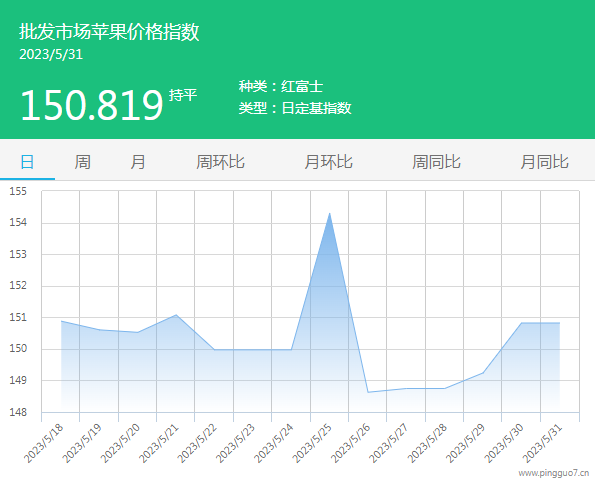Screen dimensions: 595x483
Task: Open the 月环比 tab
Action: 328,162
